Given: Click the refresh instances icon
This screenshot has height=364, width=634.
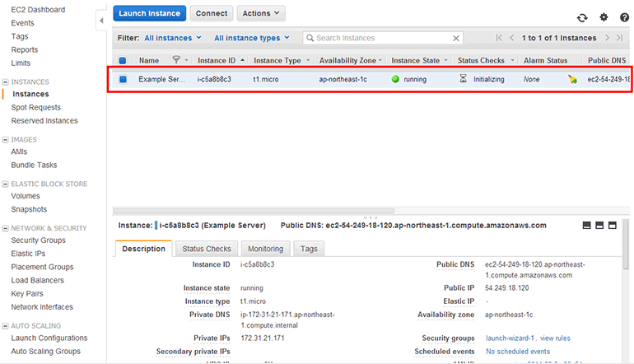Looking at the screenshot, I should pos(582,17).
